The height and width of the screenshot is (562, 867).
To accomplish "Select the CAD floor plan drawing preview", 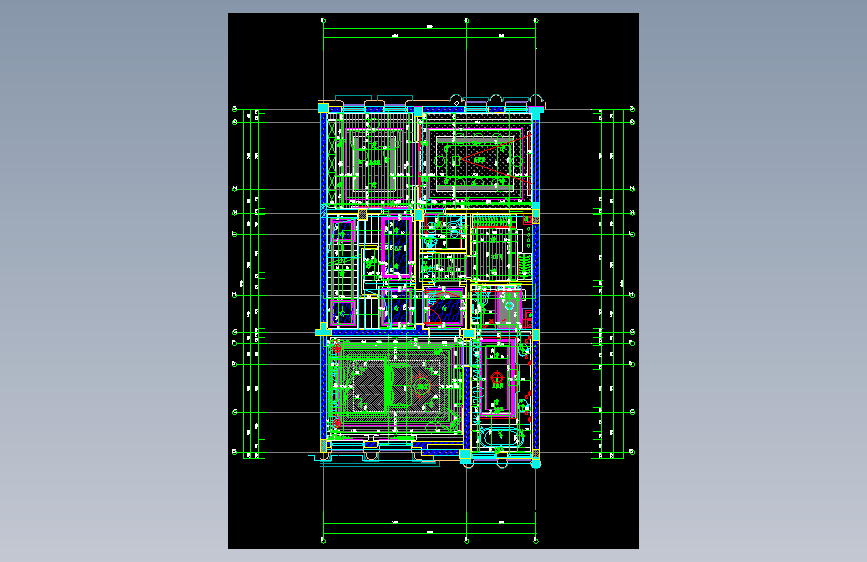I will (x=433, y=281).
